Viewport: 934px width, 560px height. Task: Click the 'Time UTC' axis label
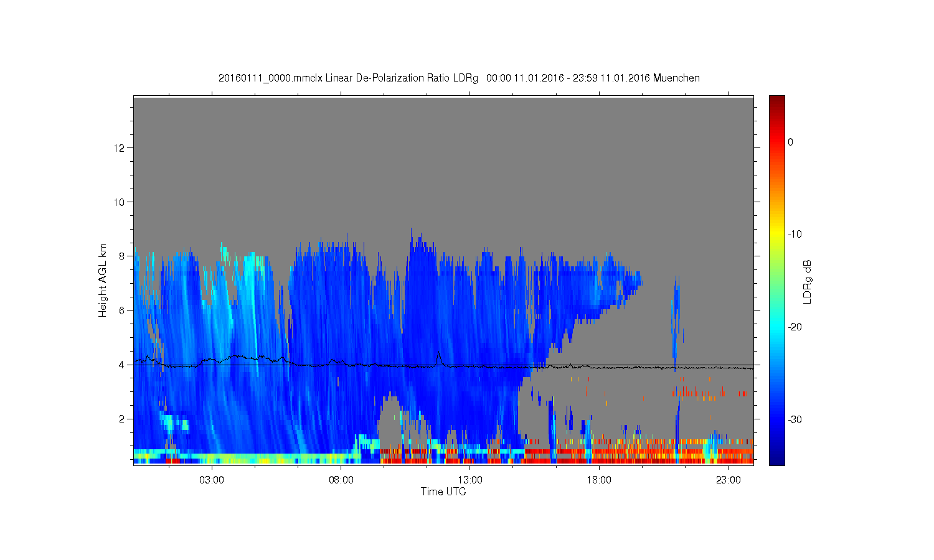pyautogui.click(x=443, y=492)
